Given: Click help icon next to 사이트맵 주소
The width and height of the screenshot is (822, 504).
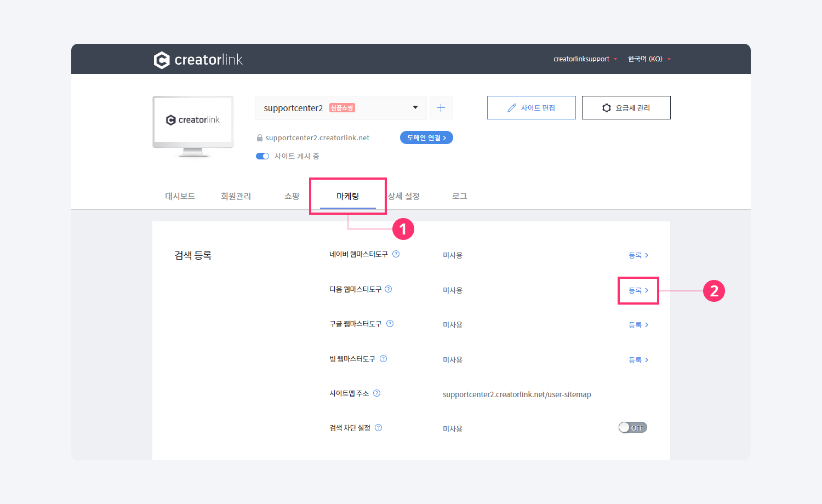Looking at the screenshot, I should [377, 393].
